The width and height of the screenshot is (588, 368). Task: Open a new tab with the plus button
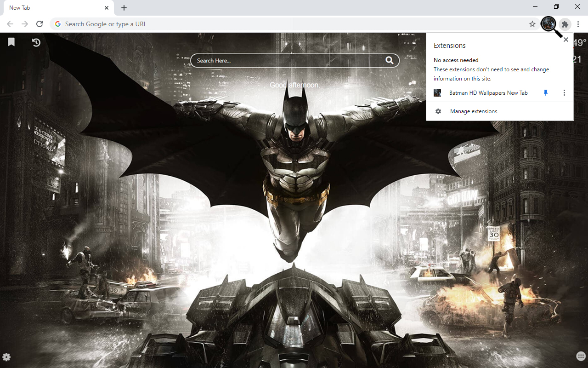tap(124, 8)
